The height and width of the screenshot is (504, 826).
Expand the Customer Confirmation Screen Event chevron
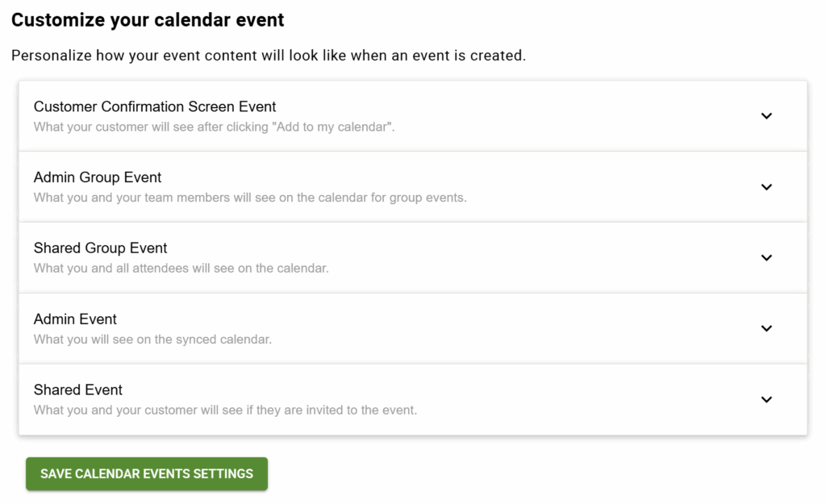pyautogui.click(x=766, y=115)
